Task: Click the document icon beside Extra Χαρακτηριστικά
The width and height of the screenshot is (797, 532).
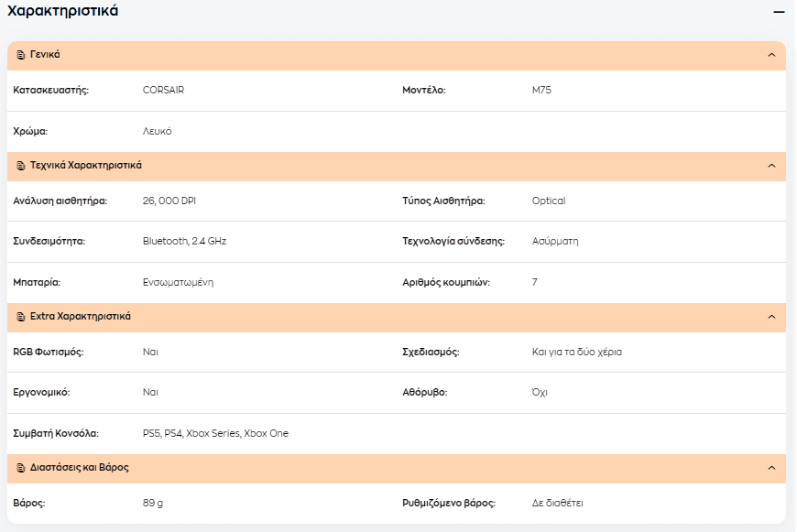Action: click(x=21, y=317)
